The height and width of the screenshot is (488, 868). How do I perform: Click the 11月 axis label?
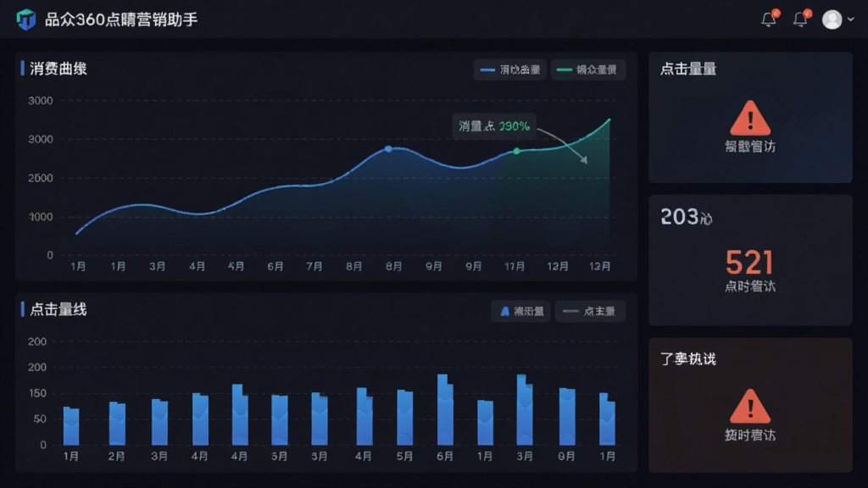click(515, 267)
